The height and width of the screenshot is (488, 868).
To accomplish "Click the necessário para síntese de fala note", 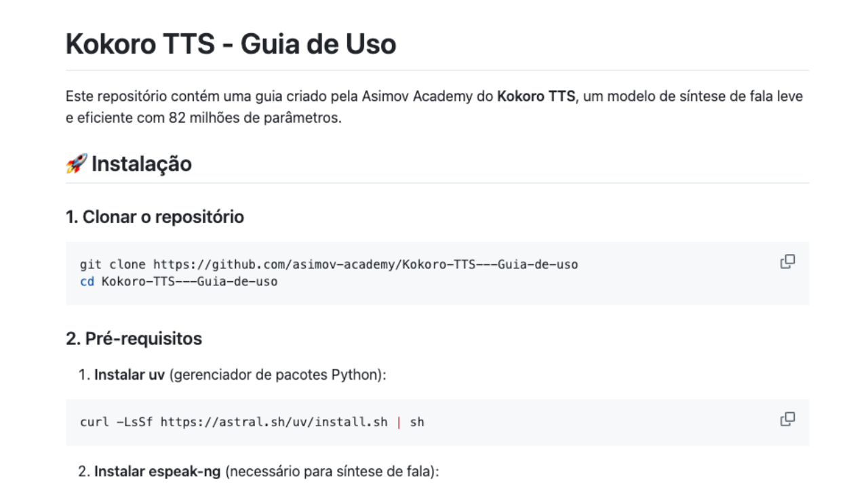I will pyautogui.click(x=331, y=471).
